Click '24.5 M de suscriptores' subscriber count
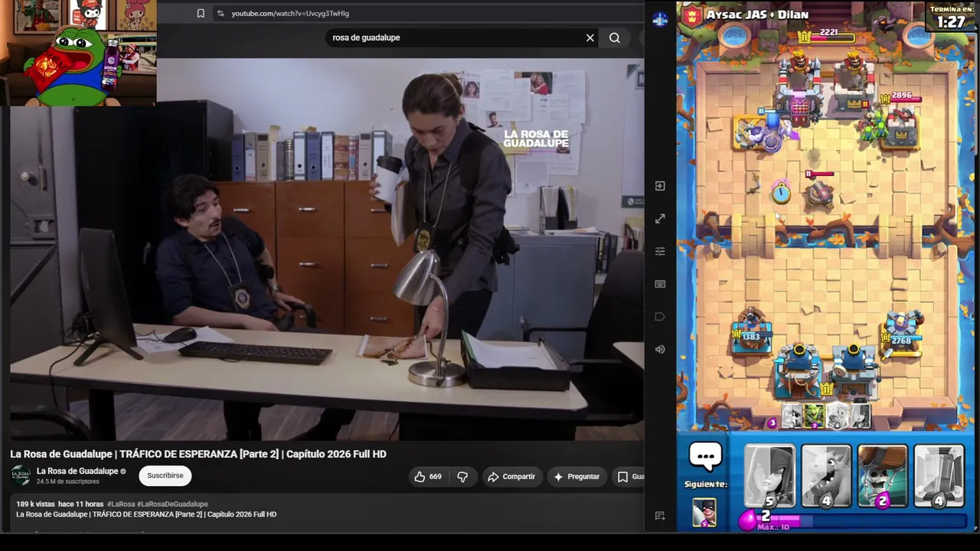 68,481
